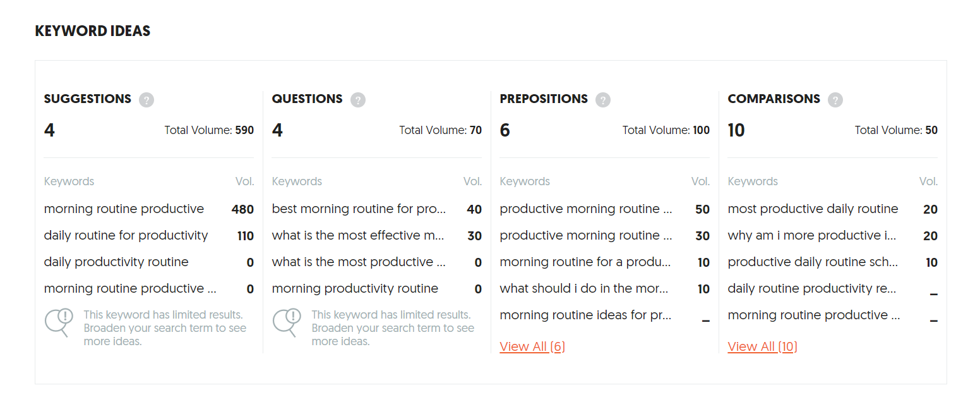This screenshot has height=397, width=980.
Task: Click the limited results magnifier icon under Questions
Action: click(x=286, y=322)
